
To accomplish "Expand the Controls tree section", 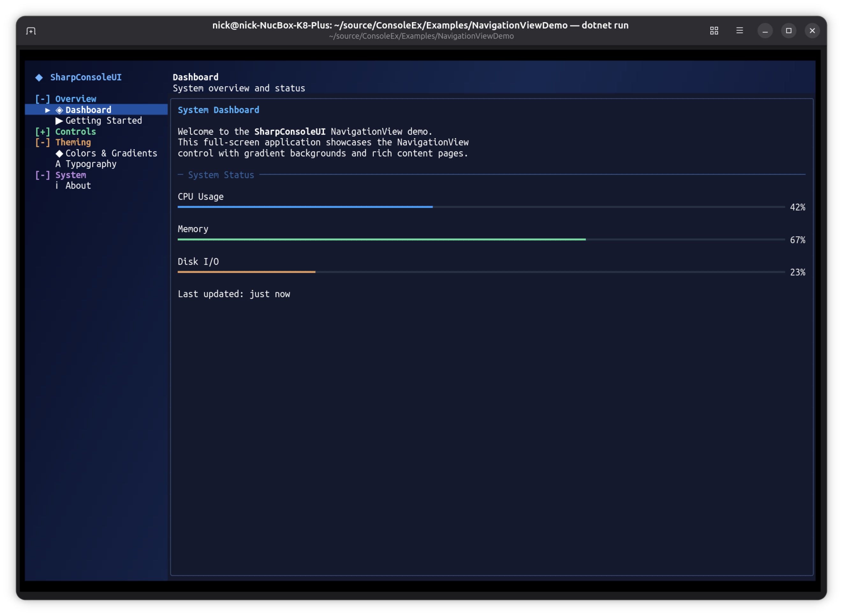I will coord(43,131).
